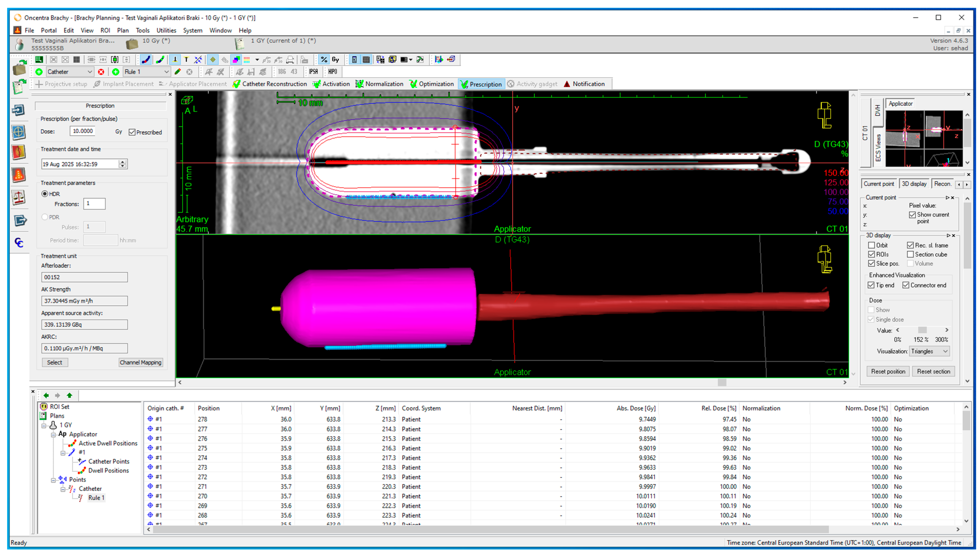
Task: Open the Catheter point set dropdown
Action: point(90,72)
